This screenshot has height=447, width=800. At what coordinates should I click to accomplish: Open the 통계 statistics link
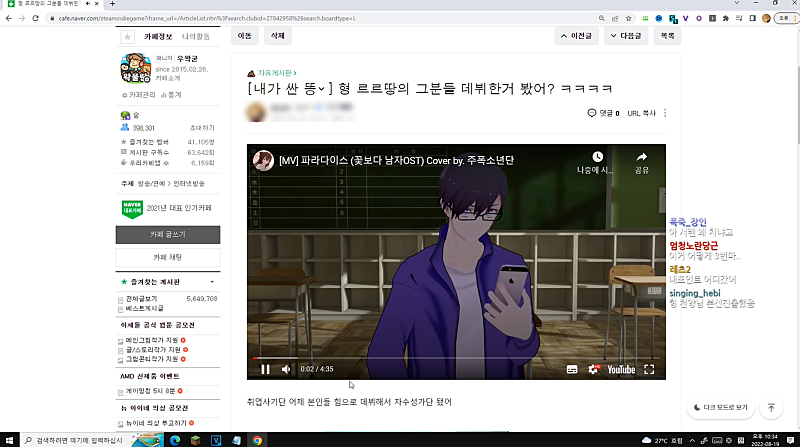(171, 95)
